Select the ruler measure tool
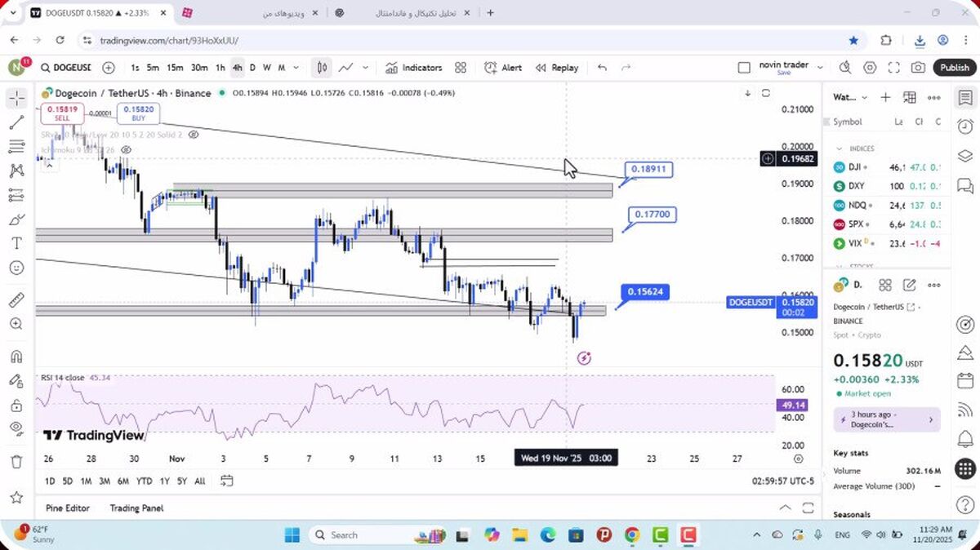Image resolution: width=980 pixels, height=550 pixels. [x=16, y=300]
